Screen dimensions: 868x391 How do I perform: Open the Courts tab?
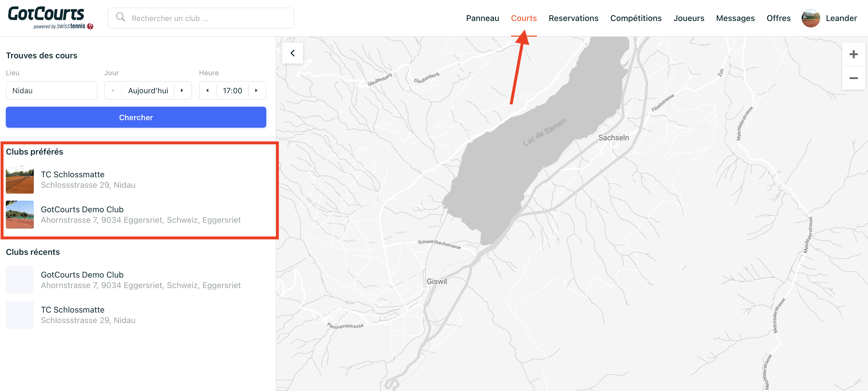pos(524,18)
